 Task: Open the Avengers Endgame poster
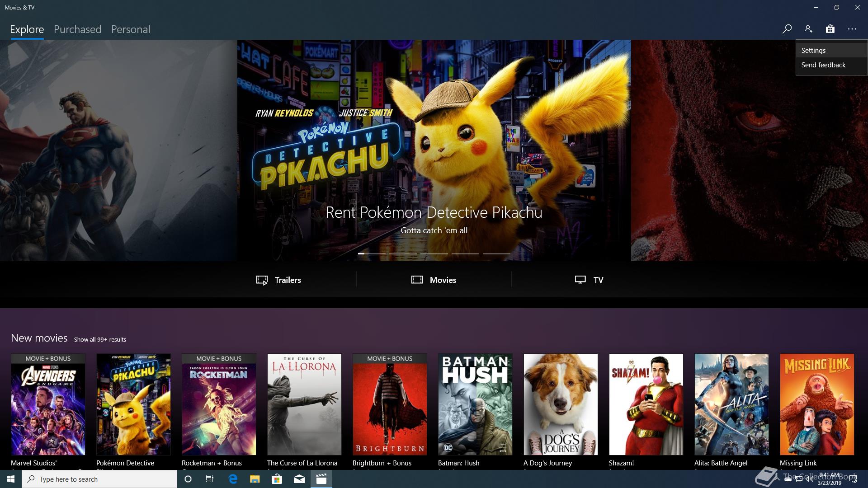tap(48, 404)
